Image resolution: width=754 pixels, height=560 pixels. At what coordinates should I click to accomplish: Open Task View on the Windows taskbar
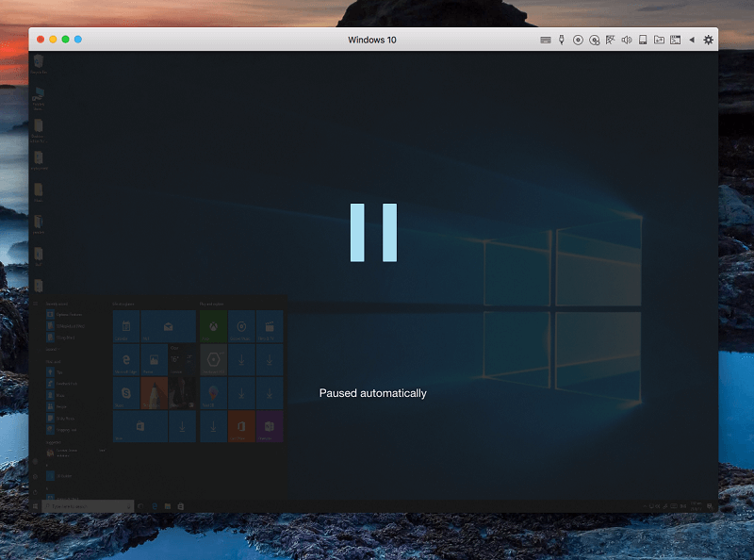click(x=140, y=506)
